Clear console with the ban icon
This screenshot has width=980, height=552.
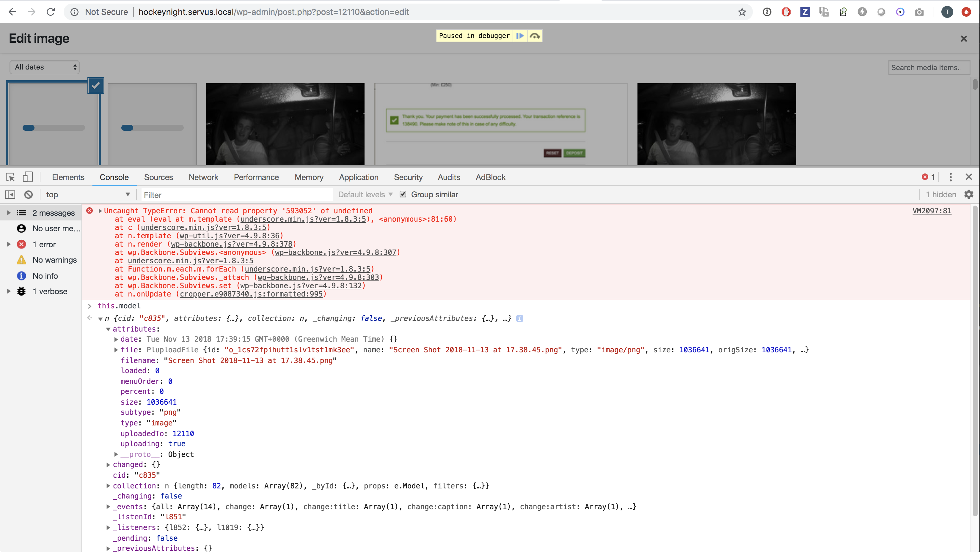(x=29, y=195)
